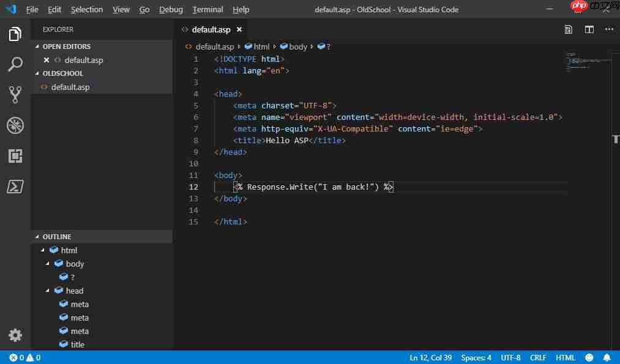Click the CRLF line-ending indicator
Screen dimensions: 620x364
click(x=537, y=357)
